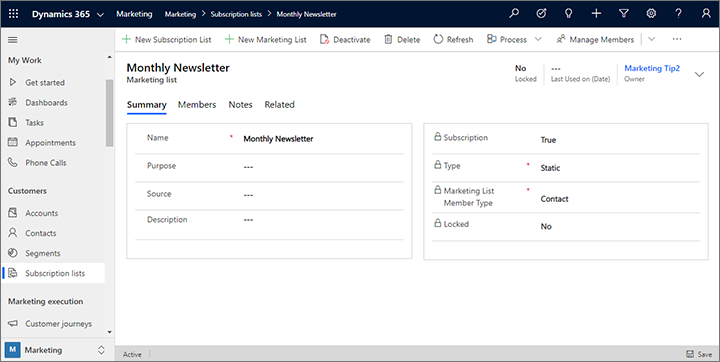Click the Delete trash can icon

388,40
